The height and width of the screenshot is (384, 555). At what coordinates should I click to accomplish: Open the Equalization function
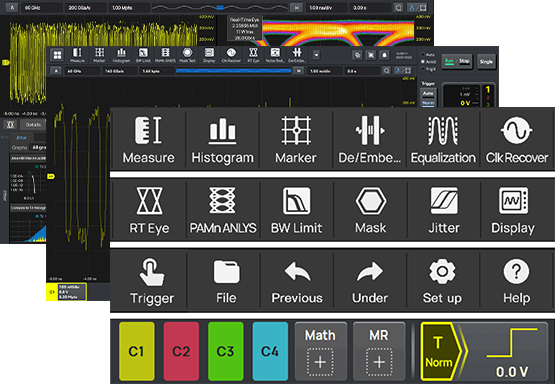(443, 140)
